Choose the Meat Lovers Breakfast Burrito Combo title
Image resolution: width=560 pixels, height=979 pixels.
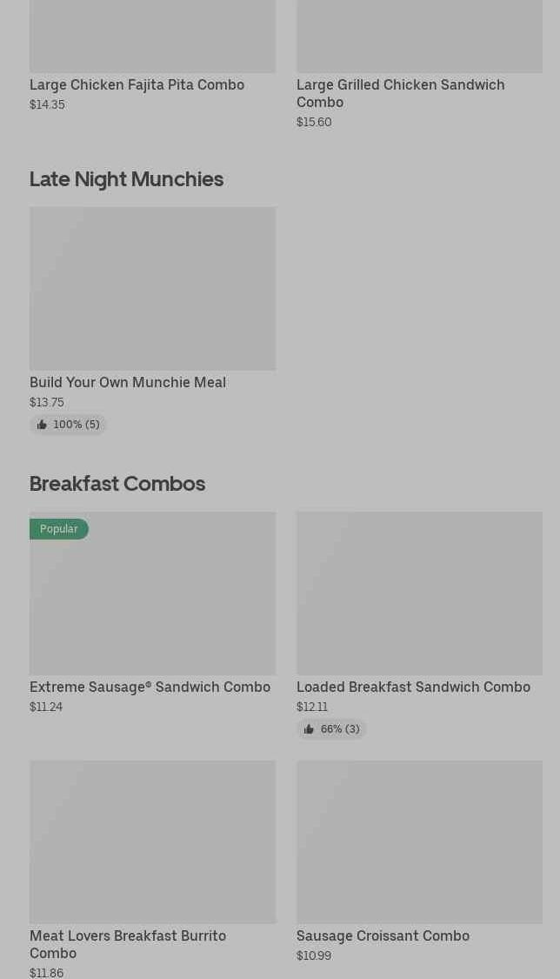tap(128, 944)
